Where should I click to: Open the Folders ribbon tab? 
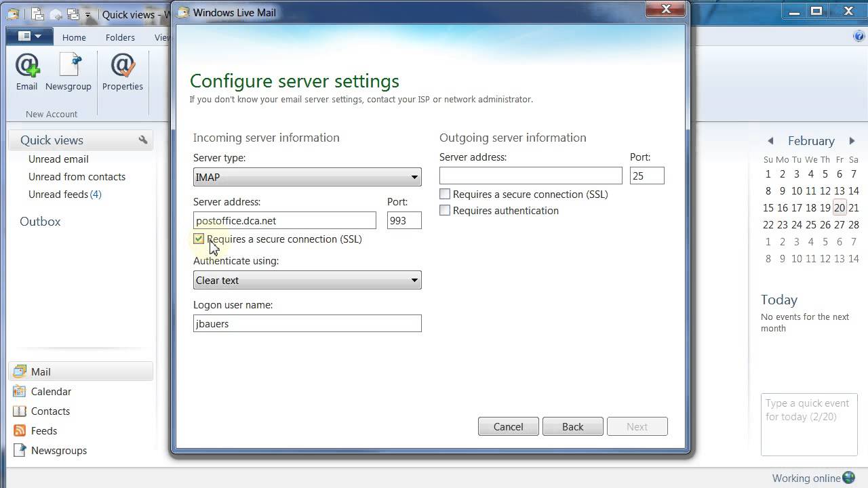(120, 37)
